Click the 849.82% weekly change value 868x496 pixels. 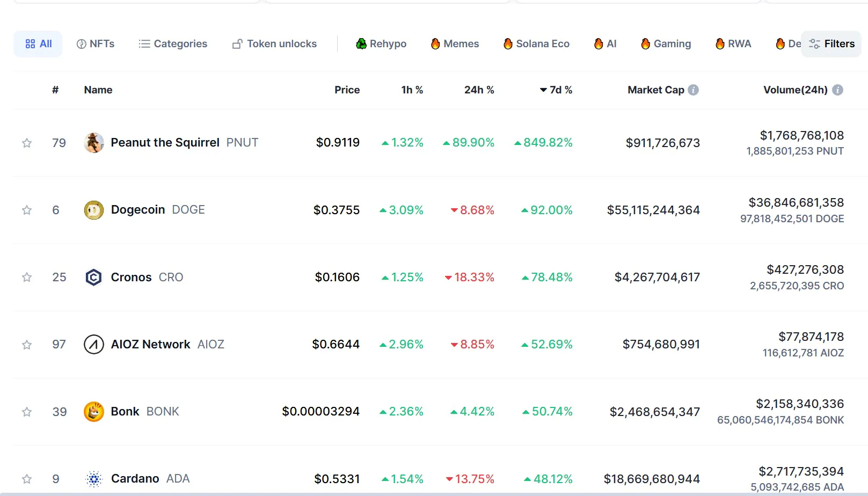(543, 143)
